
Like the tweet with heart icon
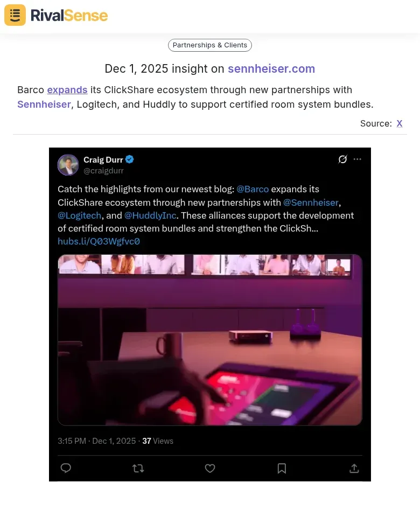pyautogui.click(x=210, y=468)
